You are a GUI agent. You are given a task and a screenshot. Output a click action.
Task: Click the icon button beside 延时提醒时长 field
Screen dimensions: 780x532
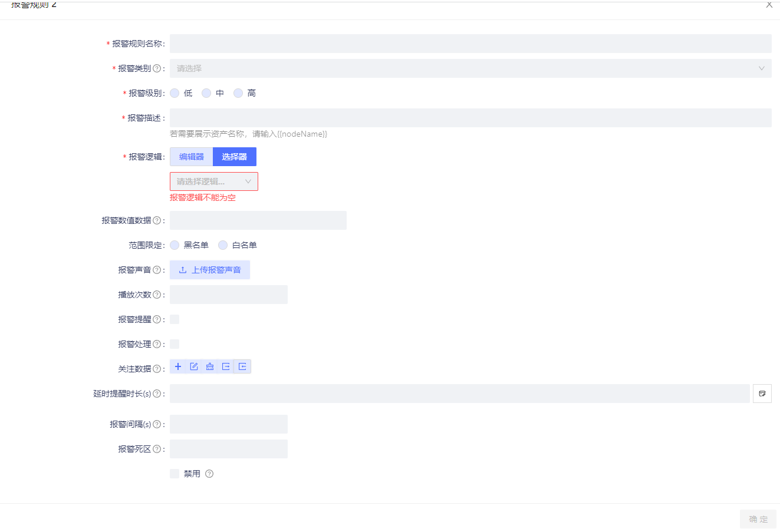762,394
